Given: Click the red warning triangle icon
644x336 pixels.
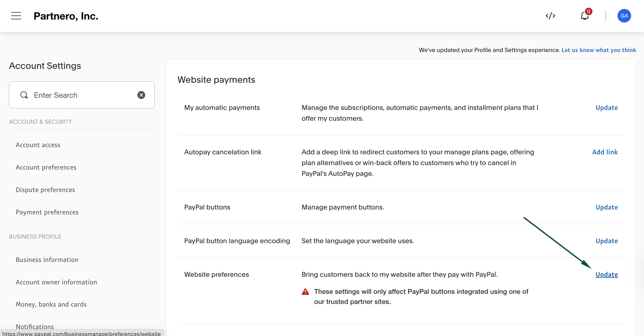Looking at the screenshot, I should [x=305, y=292].
